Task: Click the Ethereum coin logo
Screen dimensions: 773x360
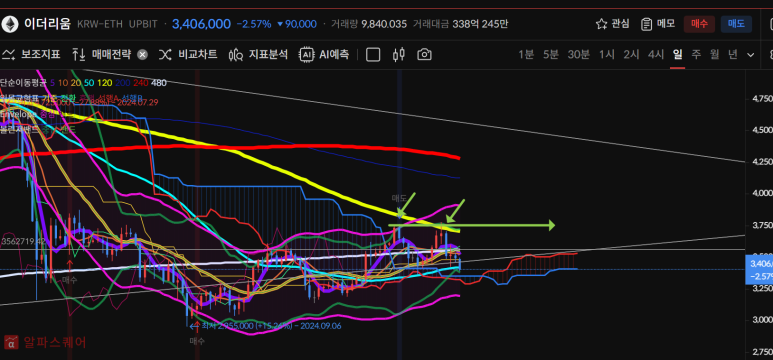Action: coord(9,24)
